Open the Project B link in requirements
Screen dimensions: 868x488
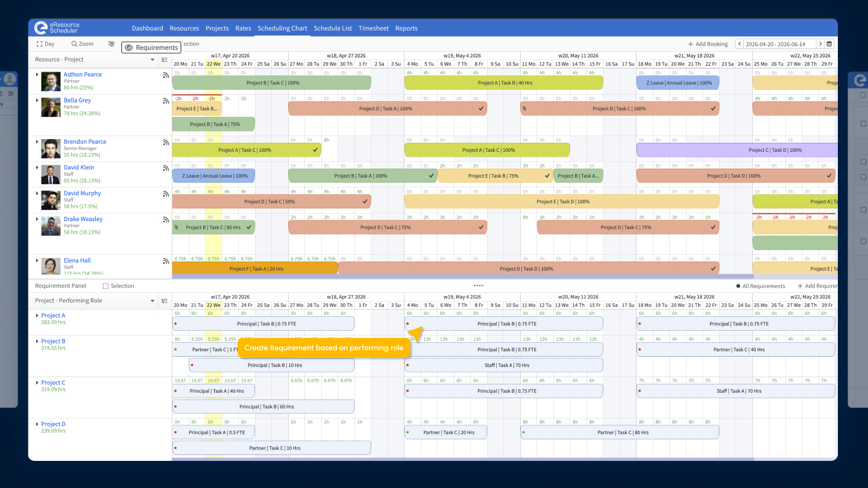click(x=53, y=342)
